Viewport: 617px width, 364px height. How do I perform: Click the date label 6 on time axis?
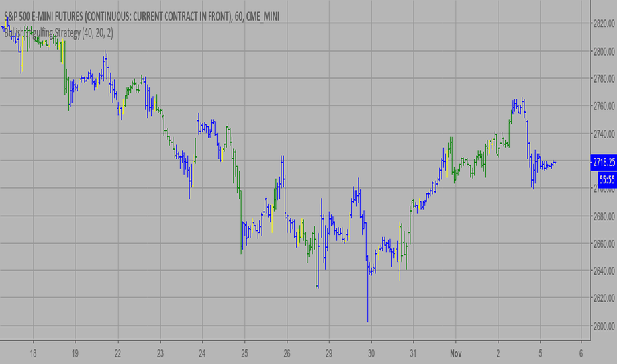[x=581, y=354]
